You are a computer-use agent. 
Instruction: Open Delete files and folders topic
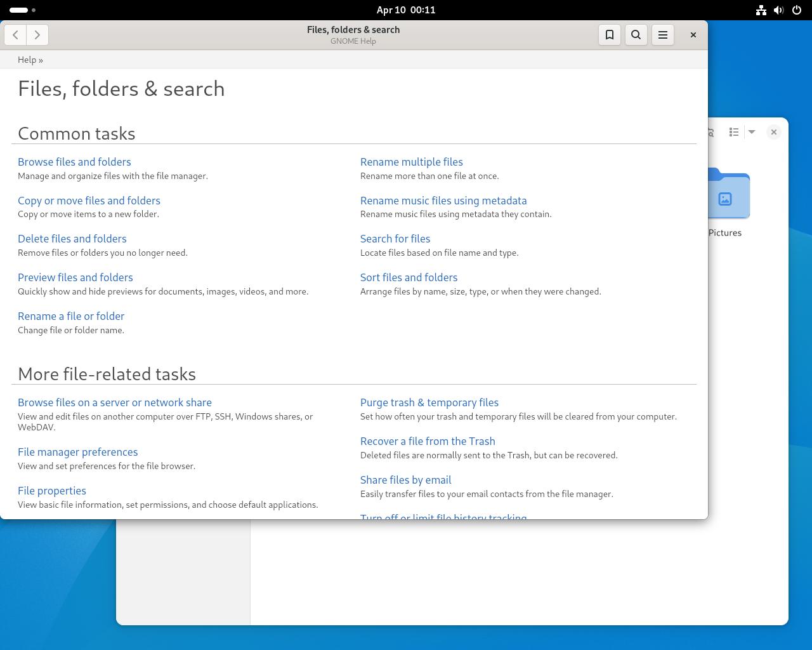(x=72, y=239)
